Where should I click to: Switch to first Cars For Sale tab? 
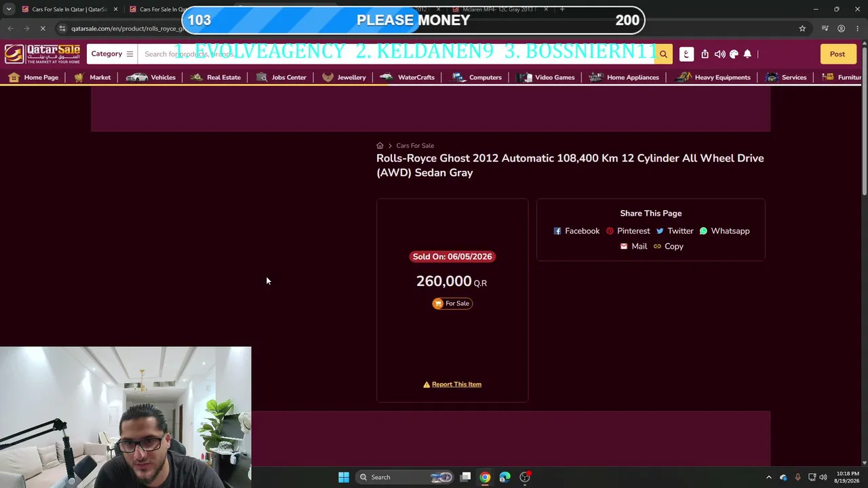[71, 9]
